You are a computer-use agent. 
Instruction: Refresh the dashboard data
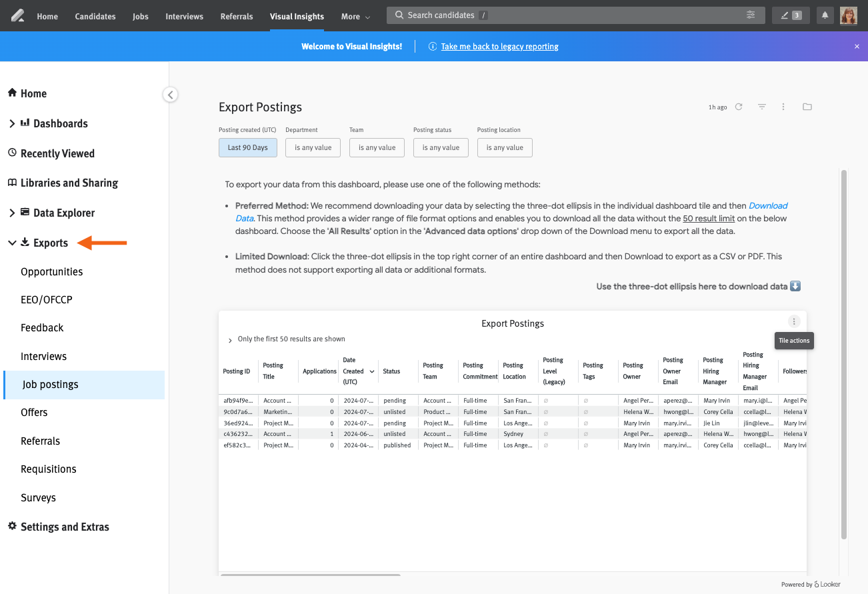(739, 107)
